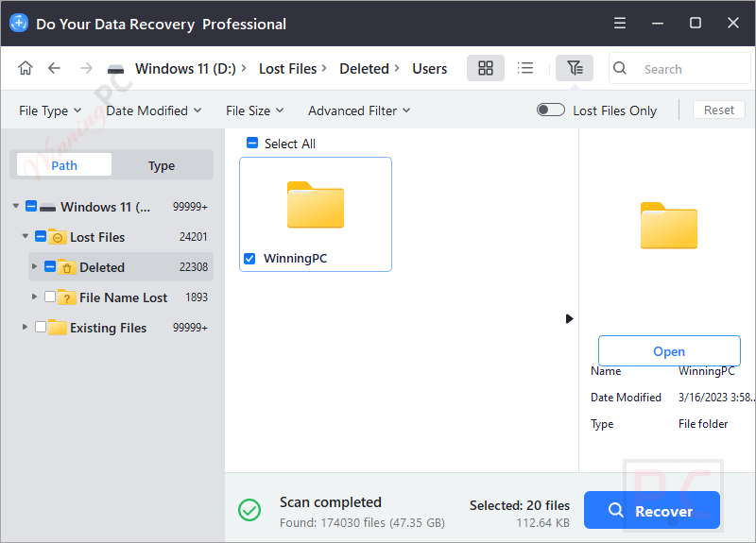This screenshot has width=756, height=543.
Task: Uncheck the WinningPC folder checkbox
Action: pyautogui.click(x=249, y=258)
